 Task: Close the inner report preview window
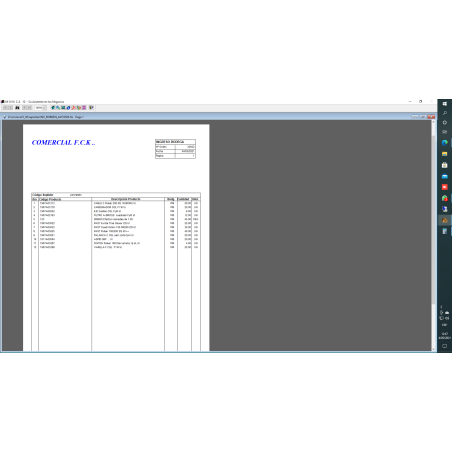click(431, 117)
